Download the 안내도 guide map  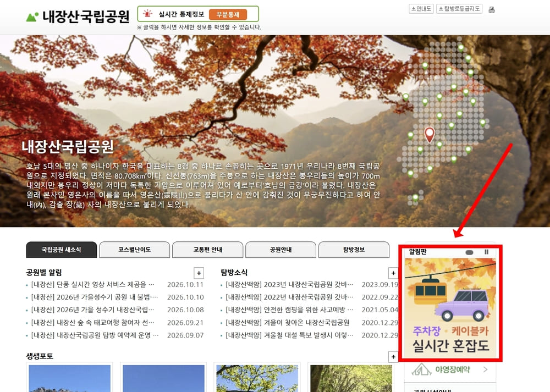click(x=421, y=9)
